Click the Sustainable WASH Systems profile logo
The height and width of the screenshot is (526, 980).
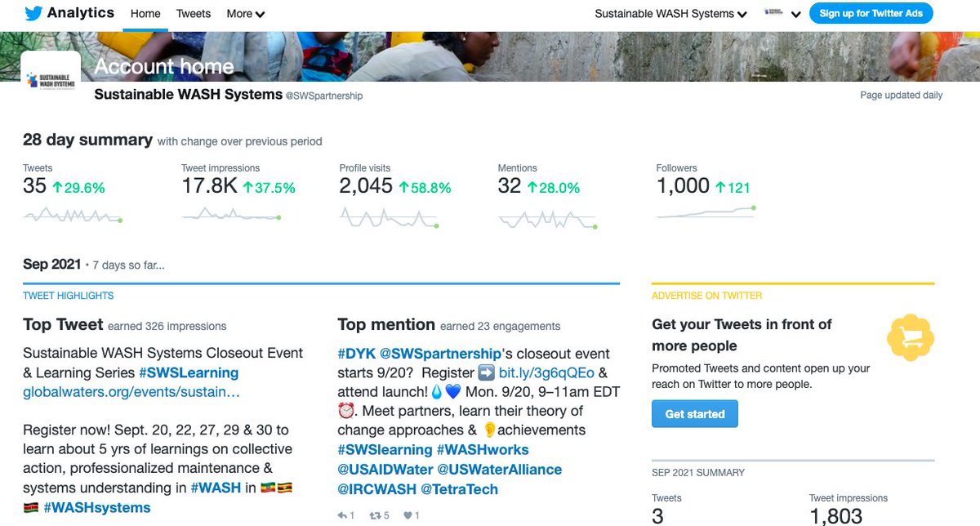click(50, 80)
